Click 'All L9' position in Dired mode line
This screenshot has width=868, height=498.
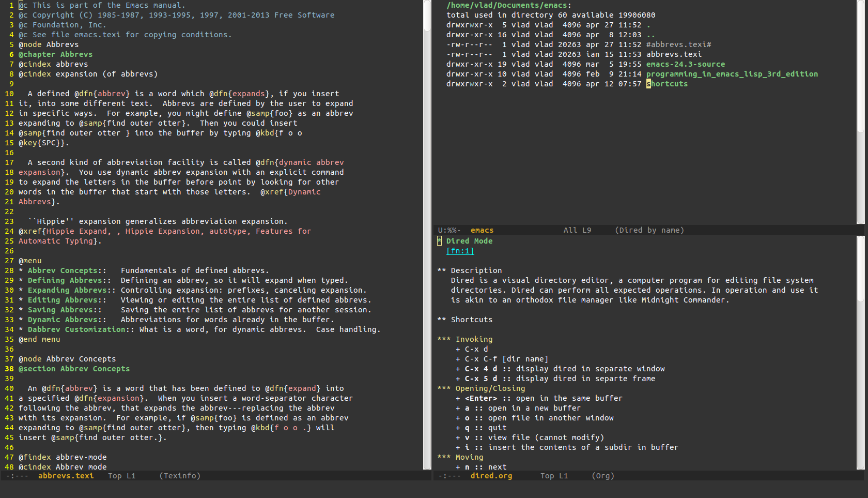[577, 230]
